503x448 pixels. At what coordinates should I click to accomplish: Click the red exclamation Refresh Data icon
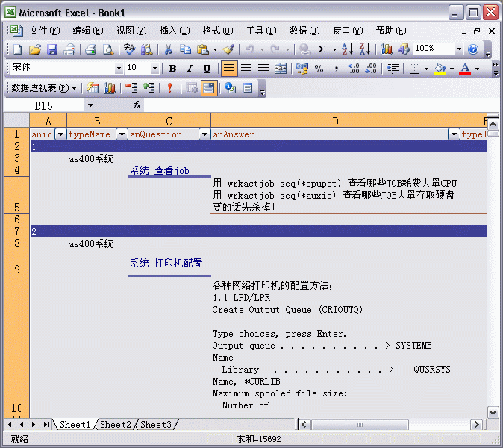coord(169,87)
